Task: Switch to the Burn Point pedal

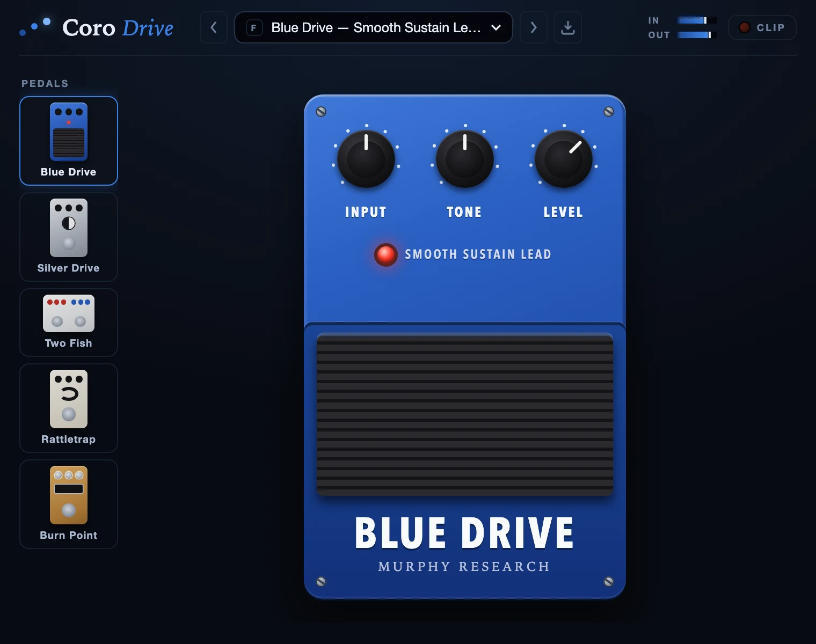Action: 69,504
